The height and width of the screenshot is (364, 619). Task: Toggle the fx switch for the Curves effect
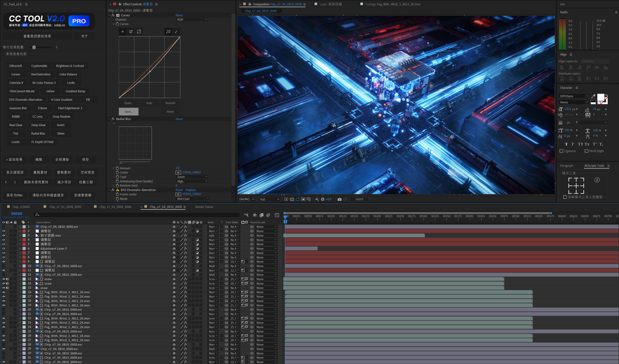pos(113,15)
